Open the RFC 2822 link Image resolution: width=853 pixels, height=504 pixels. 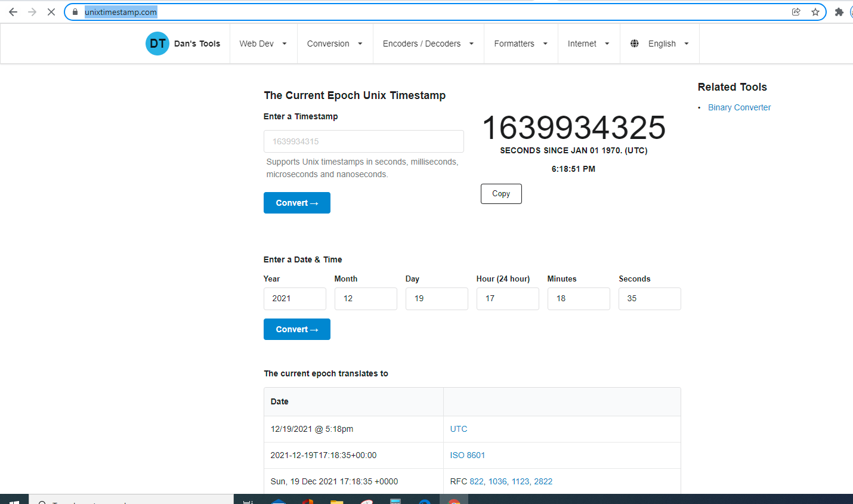pos(543,481)
